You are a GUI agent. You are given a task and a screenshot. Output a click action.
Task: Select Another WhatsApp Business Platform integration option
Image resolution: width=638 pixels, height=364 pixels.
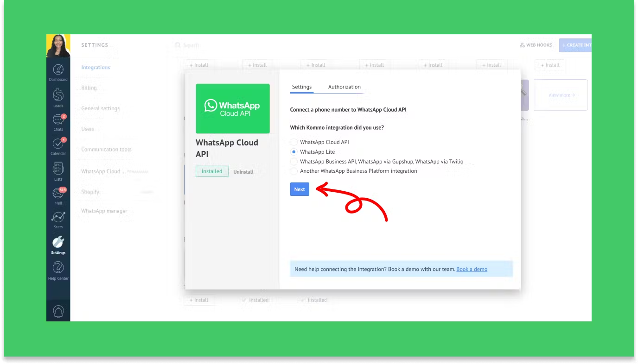click(x=293, y=171)
